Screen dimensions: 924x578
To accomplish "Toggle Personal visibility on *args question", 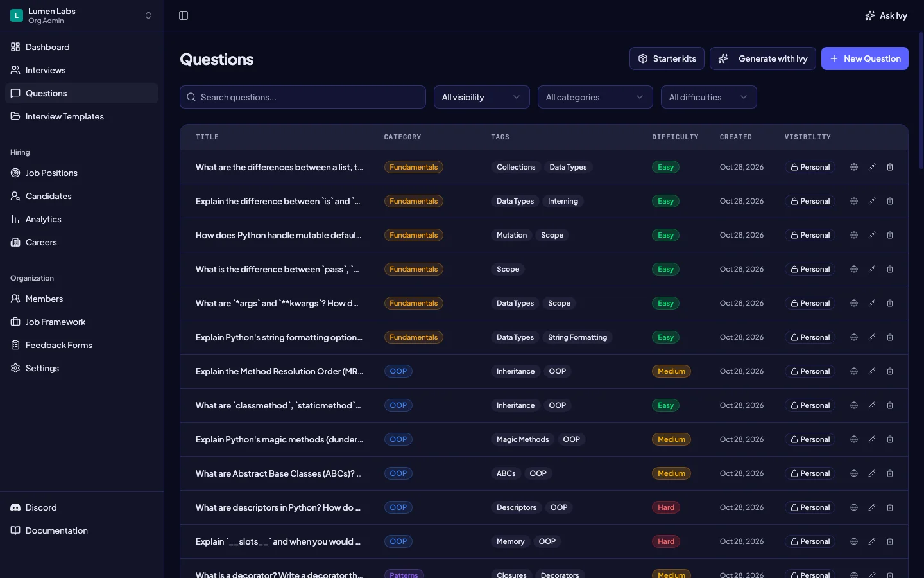I will [810, 303].
